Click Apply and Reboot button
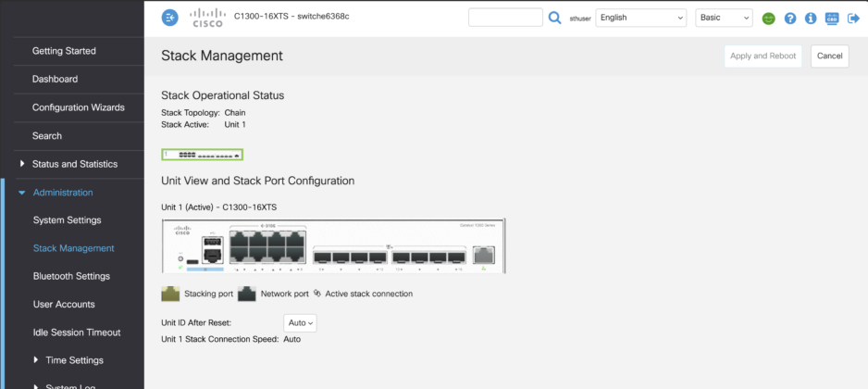The image size is (868, 389). (763, 56)
